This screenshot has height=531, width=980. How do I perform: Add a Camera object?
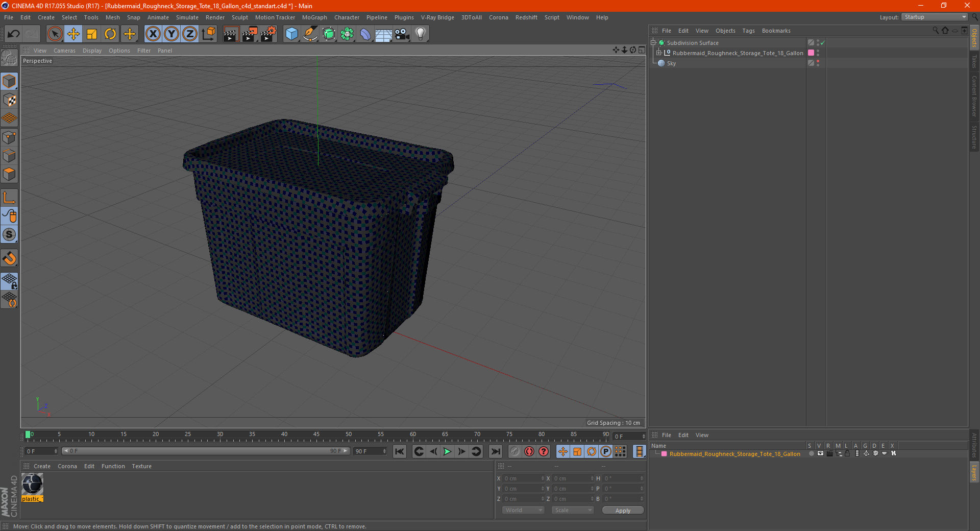pyautogui.click(x=402, y=34)
